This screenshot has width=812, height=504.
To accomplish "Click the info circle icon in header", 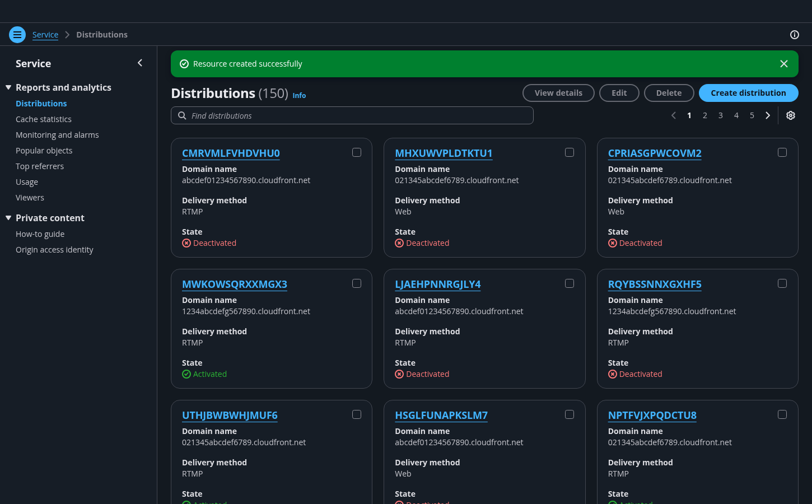I will pyautogui.click(x=794, y=35).
